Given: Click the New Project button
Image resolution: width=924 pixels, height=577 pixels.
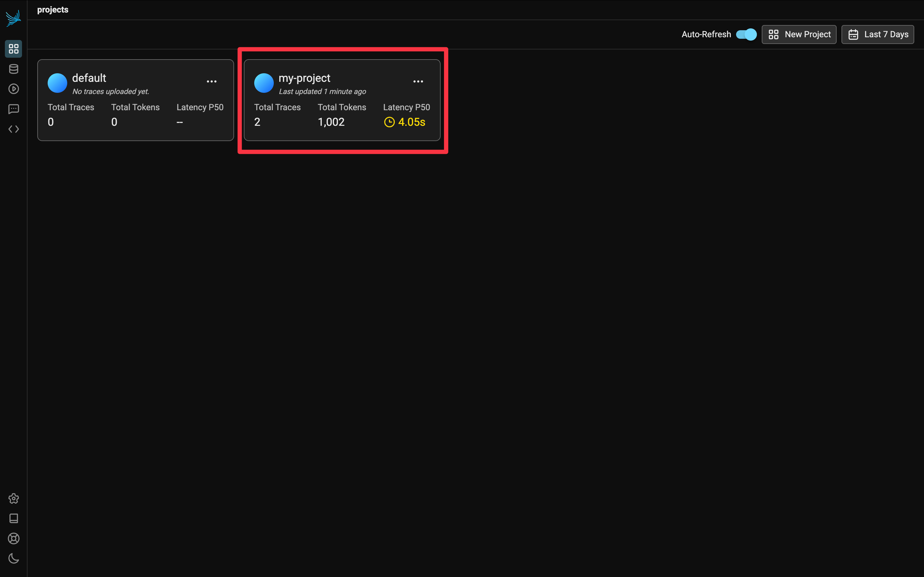Looking at the screenshot, I should [x=799, y=34].
